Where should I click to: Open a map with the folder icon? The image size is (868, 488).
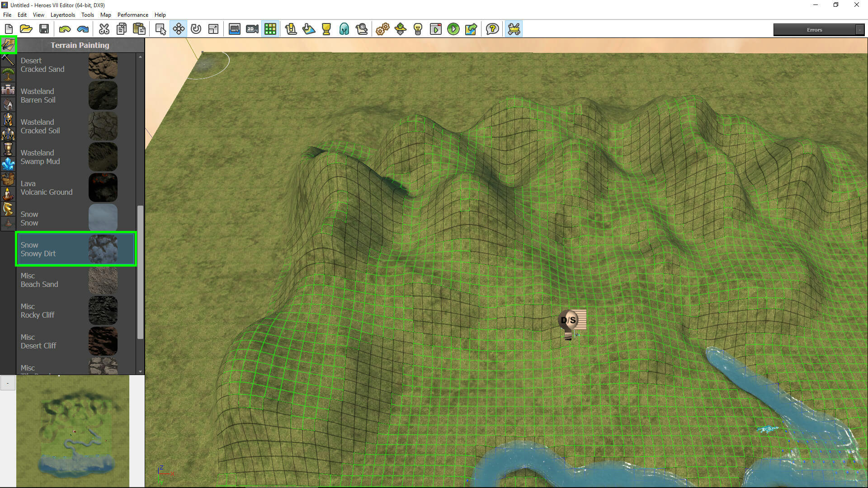click(26, 29)
